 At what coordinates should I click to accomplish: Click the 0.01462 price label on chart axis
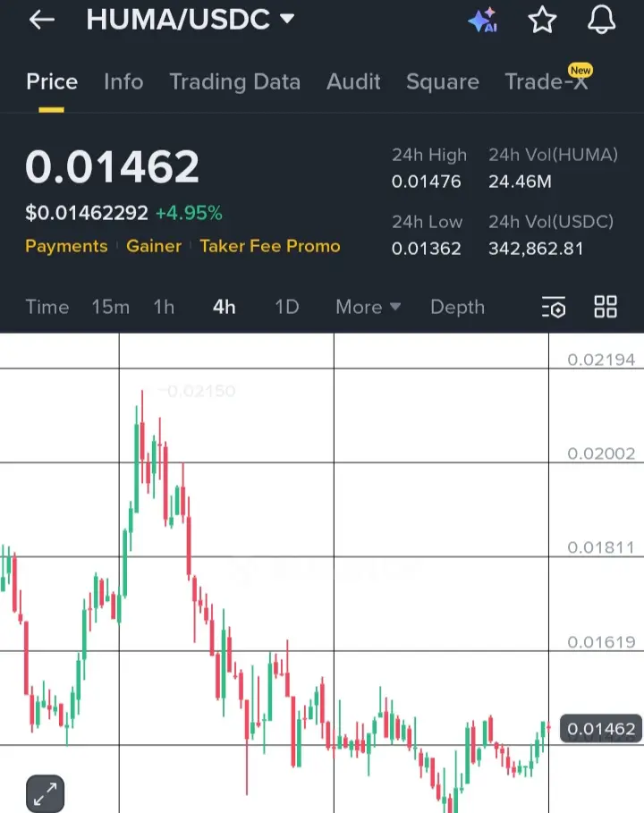[601, 729]
